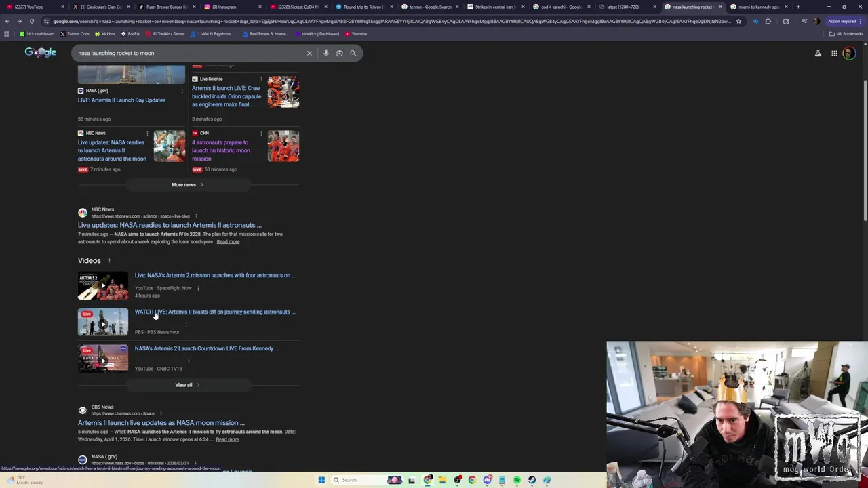868x488 pixels.
Task: Submit search with the magnifier icon
Action: click(x=353, y=53)
